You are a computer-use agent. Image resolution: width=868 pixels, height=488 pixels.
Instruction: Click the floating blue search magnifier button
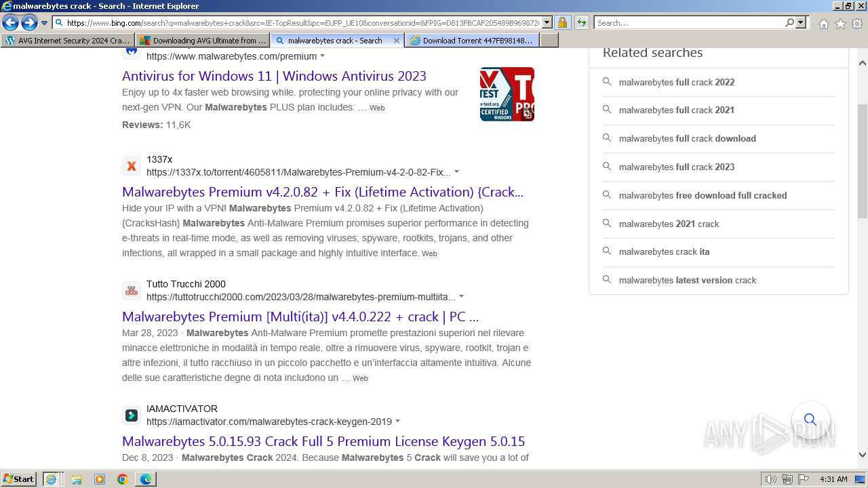coord(810,420)
